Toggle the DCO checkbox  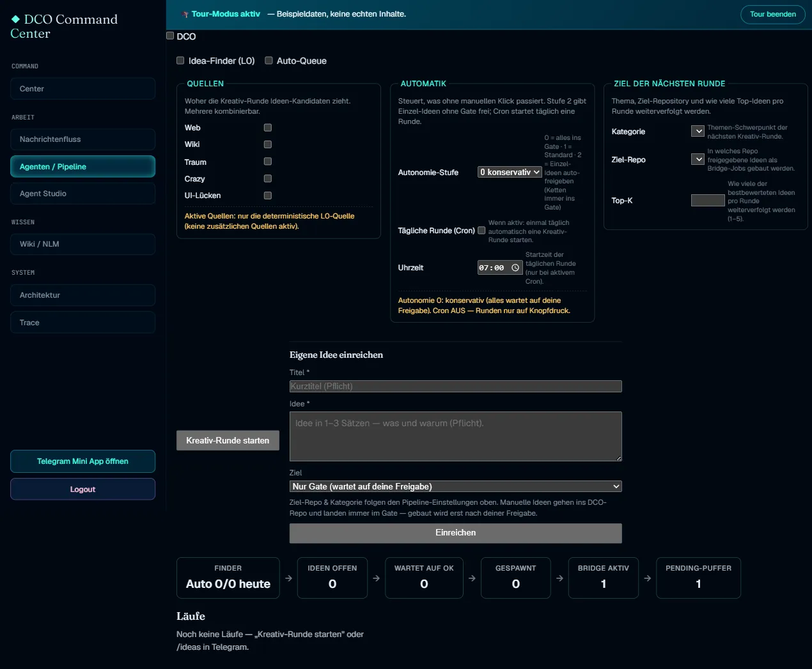170,36
